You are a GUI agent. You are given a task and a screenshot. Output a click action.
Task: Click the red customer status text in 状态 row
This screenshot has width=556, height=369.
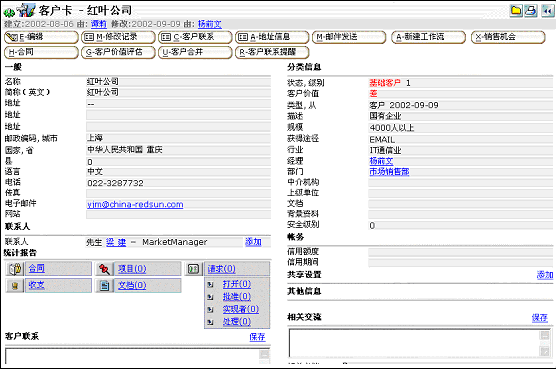point(385,83)
